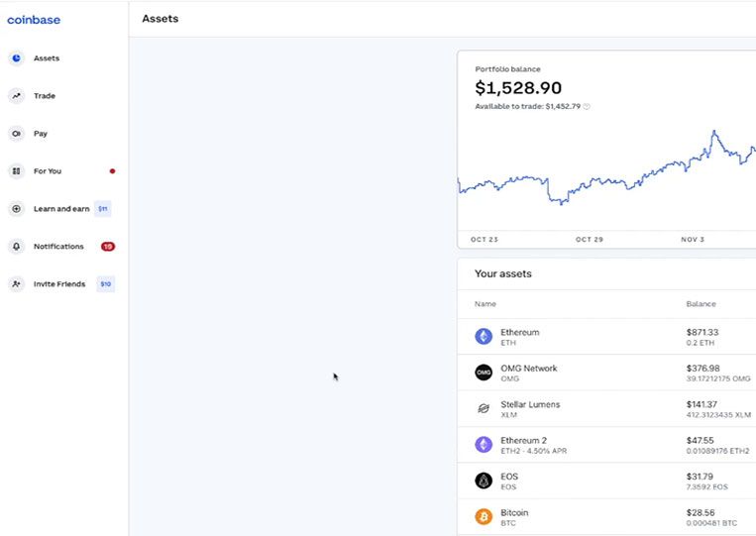Image resolution: width=756 pixels, height=536 pixels.
Task: Click the Portfolio balance label
Action: coord(507,69)
